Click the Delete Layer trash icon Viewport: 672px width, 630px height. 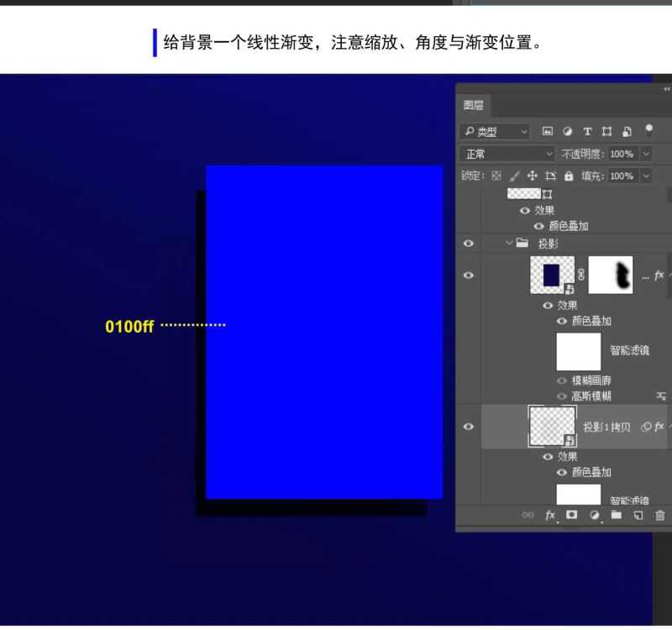coord(659,515)
